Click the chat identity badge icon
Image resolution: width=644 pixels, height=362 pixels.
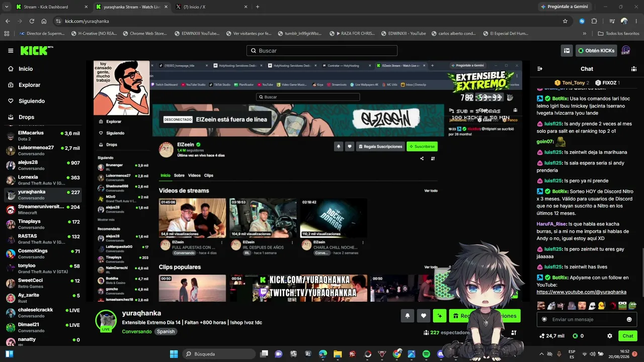tap(544, 319)
